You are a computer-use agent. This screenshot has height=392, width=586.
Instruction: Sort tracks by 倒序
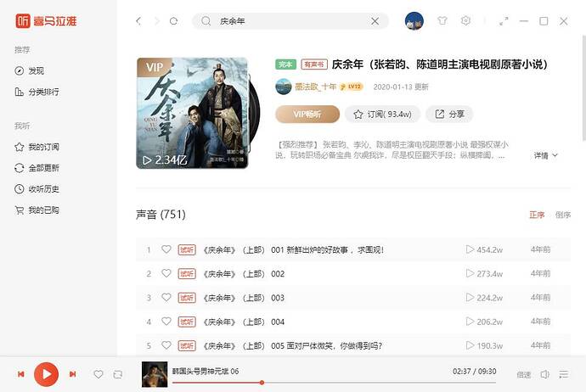563,215
